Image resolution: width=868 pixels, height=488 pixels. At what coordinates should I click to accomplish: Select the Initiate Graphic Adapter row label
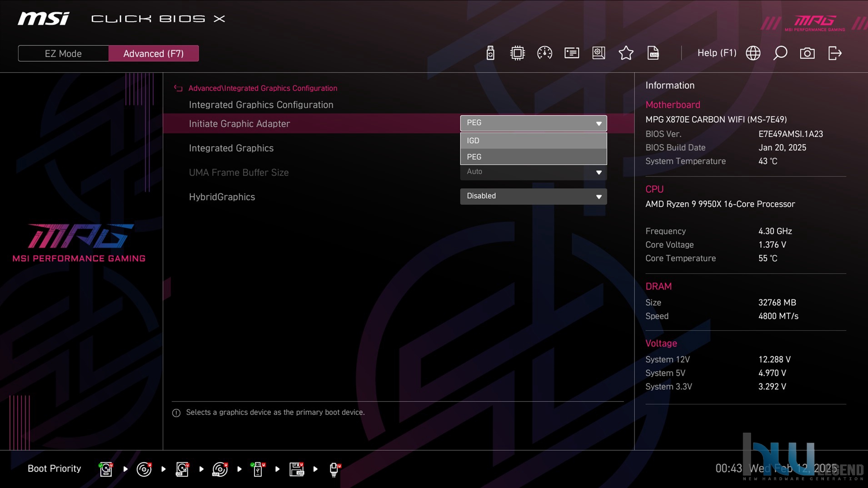tap(239, 124)
